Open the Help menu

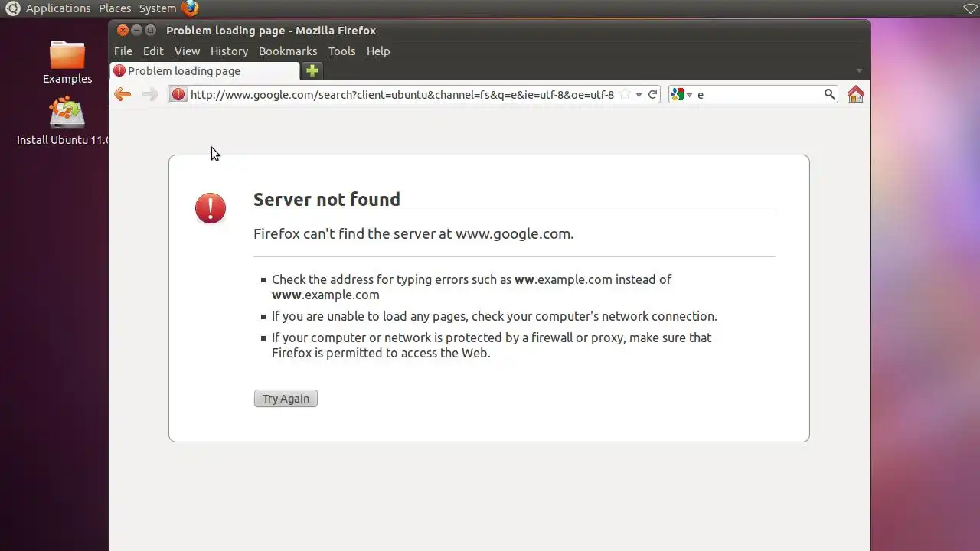pyautogui.click(x=378, y=51)
